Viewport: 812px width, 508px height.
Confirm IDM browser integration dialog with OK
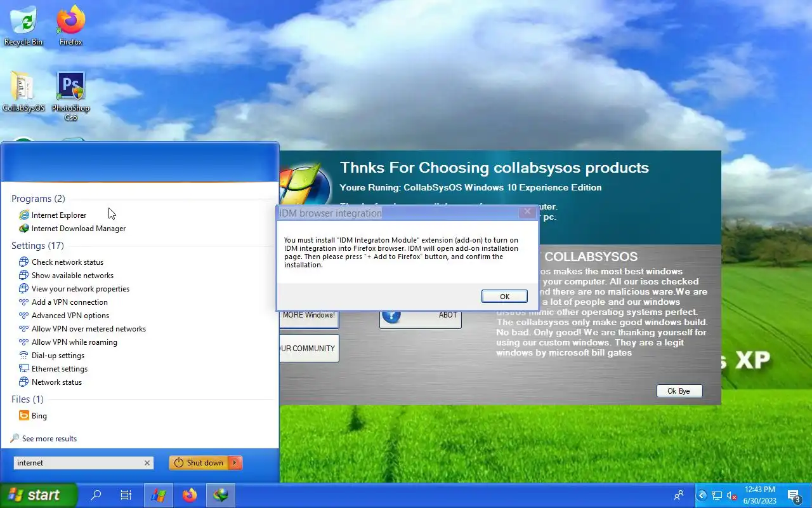pos(504,297)
